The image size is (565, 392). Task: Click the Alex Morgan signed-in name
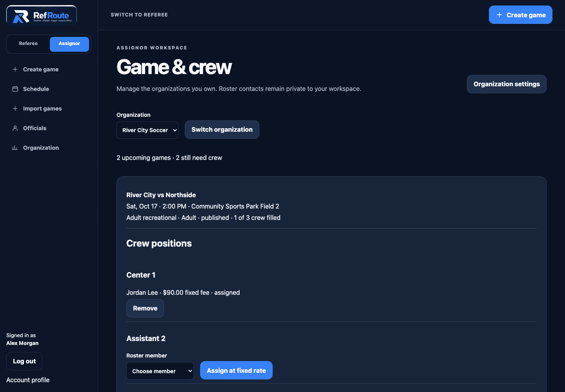coord(22,343)
